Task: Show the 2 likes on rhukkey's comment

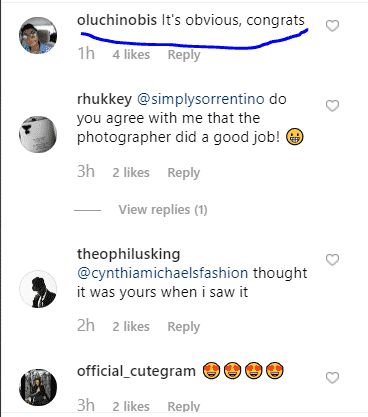Action: pyautogui.click(x=131, y=173)
